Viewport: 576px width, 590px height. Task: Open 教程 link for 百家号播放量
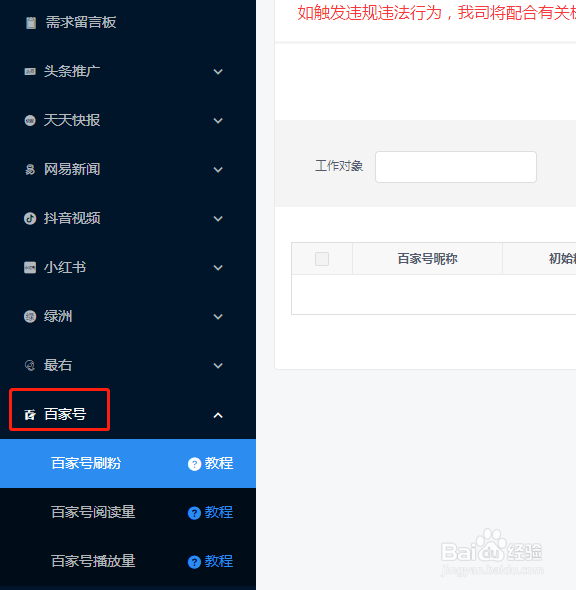[219, 561]
